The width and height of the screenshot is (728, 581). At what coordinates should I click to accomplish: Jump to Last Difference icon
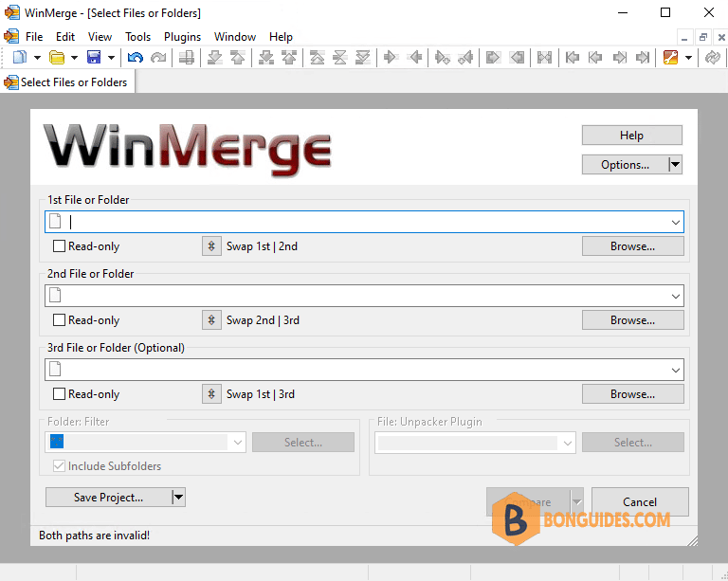[363, 58]
